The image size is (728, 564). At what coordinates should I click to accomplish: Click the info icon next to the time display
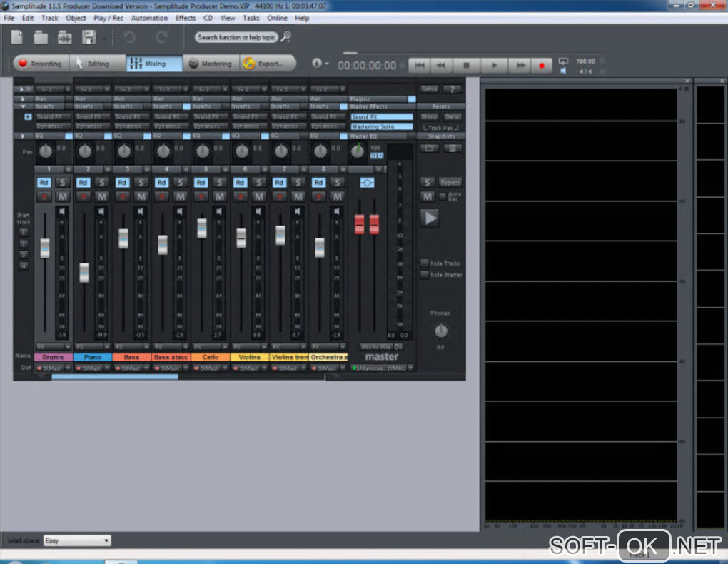(317, 63)
